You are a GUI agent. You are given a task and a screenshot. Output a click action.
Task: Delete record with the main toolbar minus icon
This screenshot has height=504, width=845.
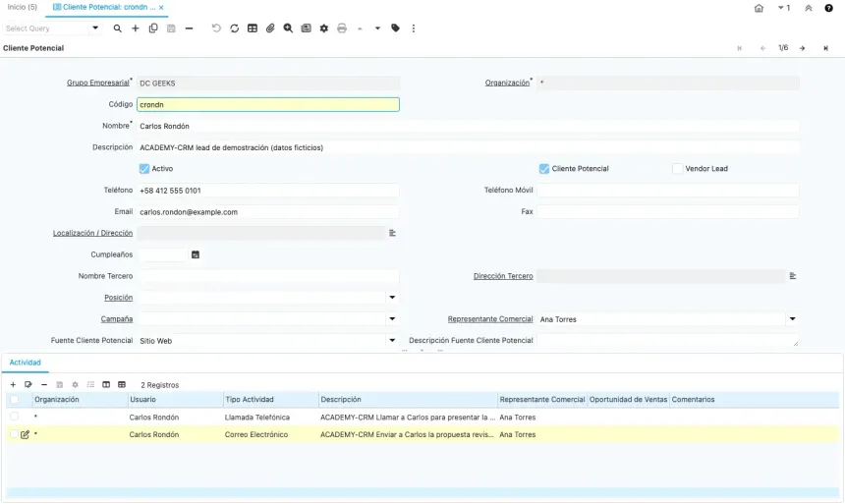(189, 28)
